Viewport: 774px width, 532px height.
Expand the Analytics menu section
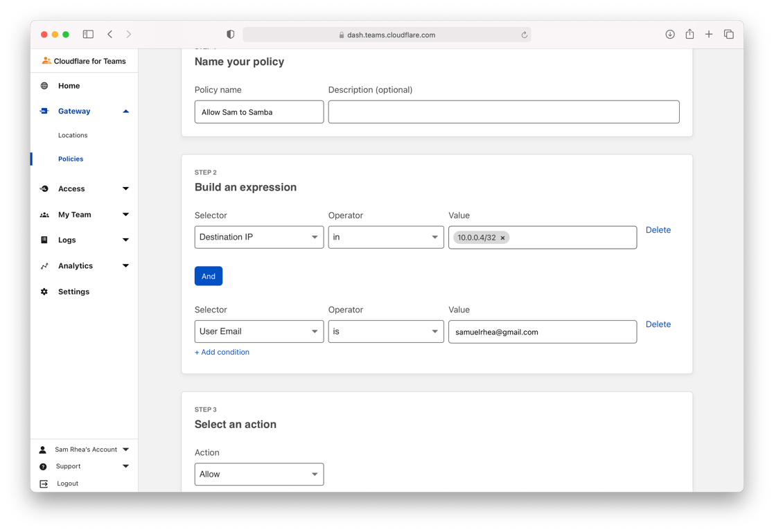(126, 265)
